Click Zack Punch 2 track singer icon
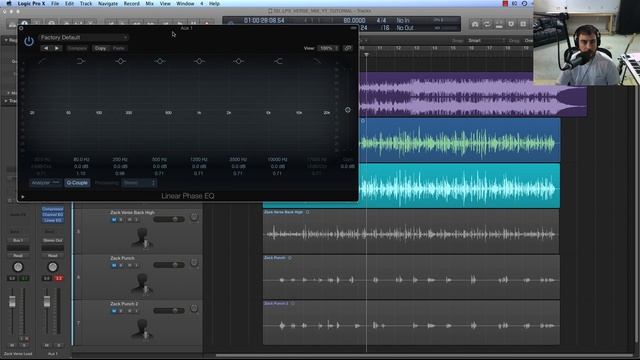Image resolution: width=640 pixels, height=360 pixels. tap(142, 330)
